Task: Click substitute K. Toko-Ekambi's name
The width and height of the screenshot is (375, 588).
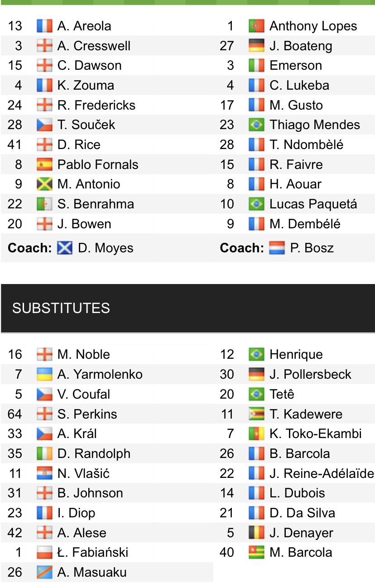Action: tap(316, 434)
